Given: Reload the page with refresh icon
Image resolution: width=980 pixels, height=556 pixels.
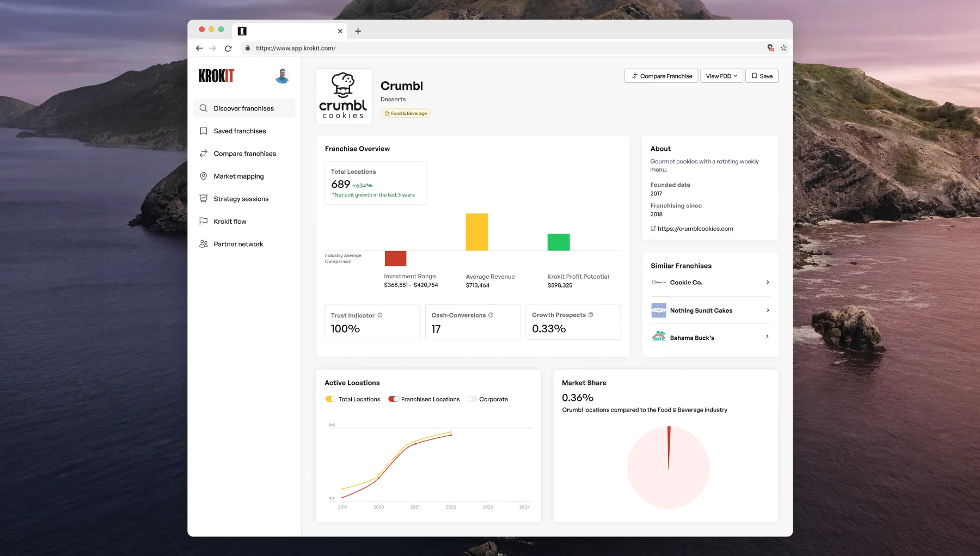Looking at the screenshot, I should coord(228,48).
